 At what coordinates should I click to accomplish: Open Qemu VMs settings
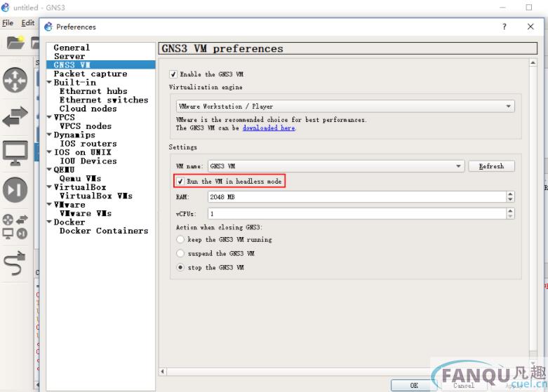pos(80,179)
